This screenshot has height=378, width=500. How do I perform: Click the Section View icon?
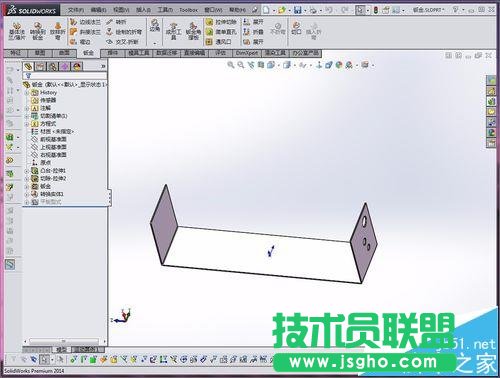tap(261, 65)
